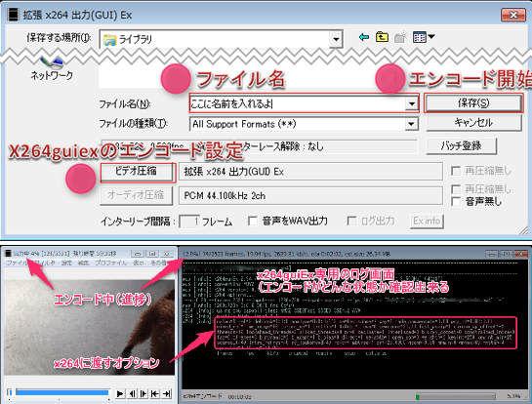Click the Network (ネットワーク) location icon
The width and height of the screenshot is (532, 404).
52,69
